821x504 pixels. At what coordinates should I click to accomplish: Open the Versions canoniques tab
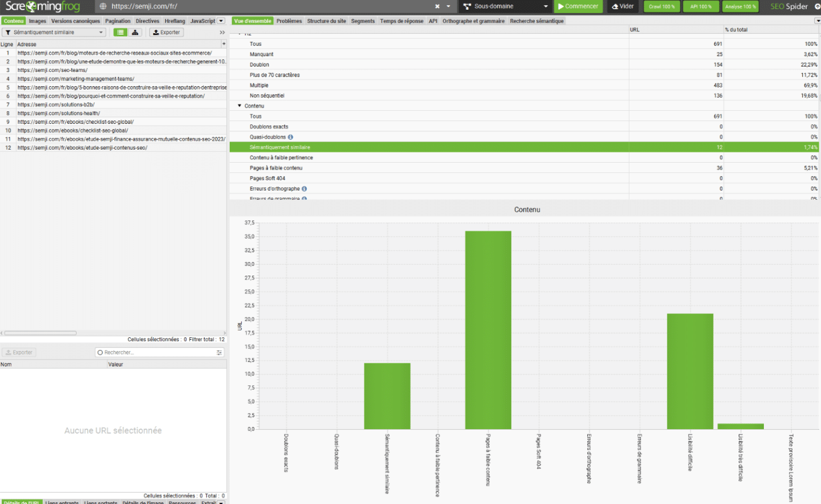75,21
